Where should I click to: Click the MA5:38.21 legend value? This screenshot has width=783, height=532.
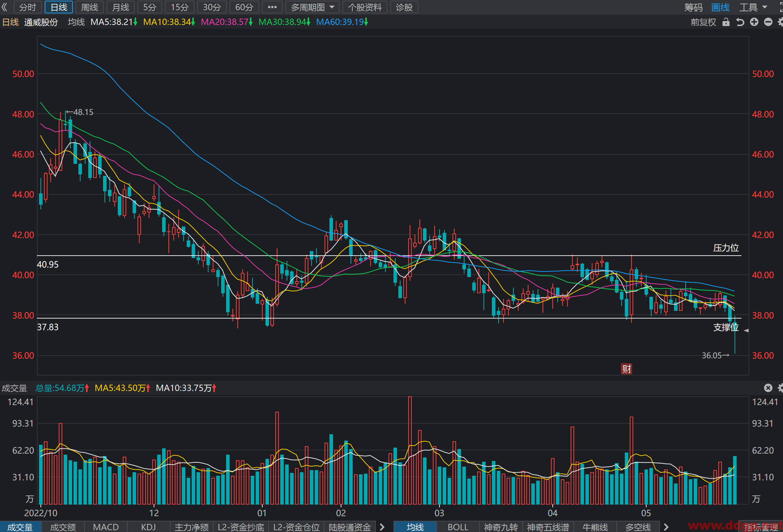[x=114, y=22]
